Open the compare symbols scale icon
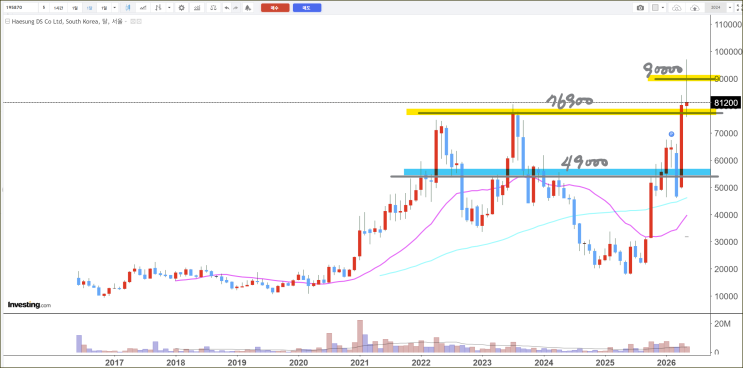This screenshot has width=743, height=368. [213, 8]
